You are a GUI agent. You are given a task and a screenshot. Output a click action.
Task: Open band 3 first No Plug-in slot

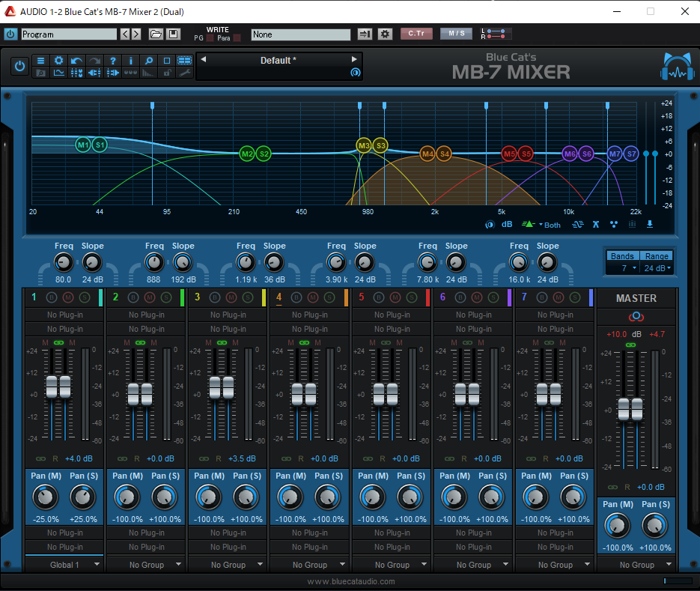click(x=228, y=315)
